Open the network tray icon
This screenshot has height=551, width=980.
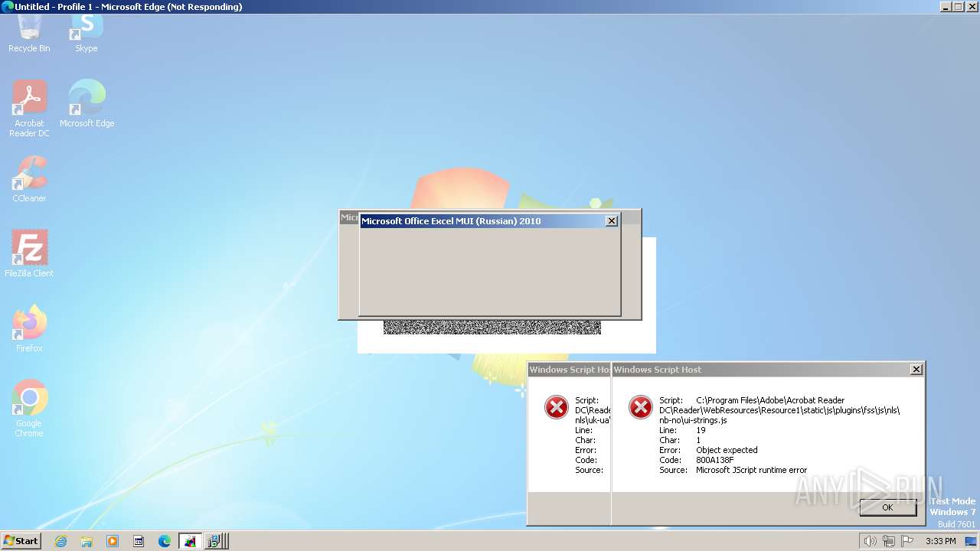tap(888, 541)
